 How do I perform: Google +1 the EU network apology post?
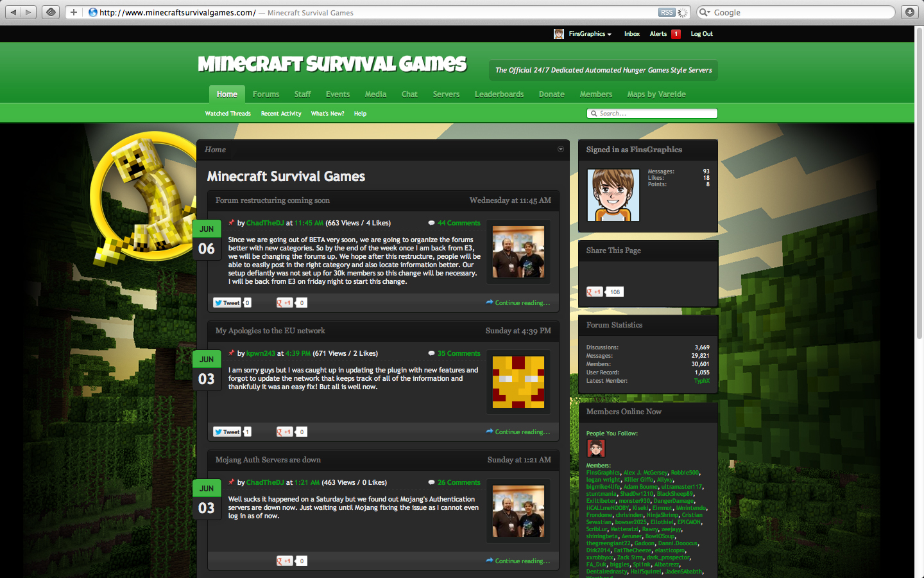[284, 432]
